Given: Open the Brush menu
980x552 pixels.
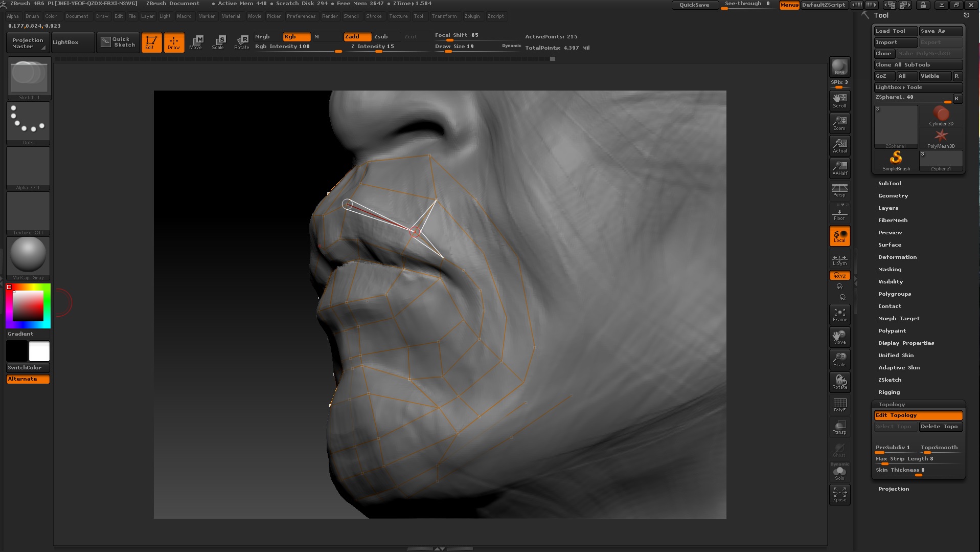Looking at the screenshot, I should [32, 16].
